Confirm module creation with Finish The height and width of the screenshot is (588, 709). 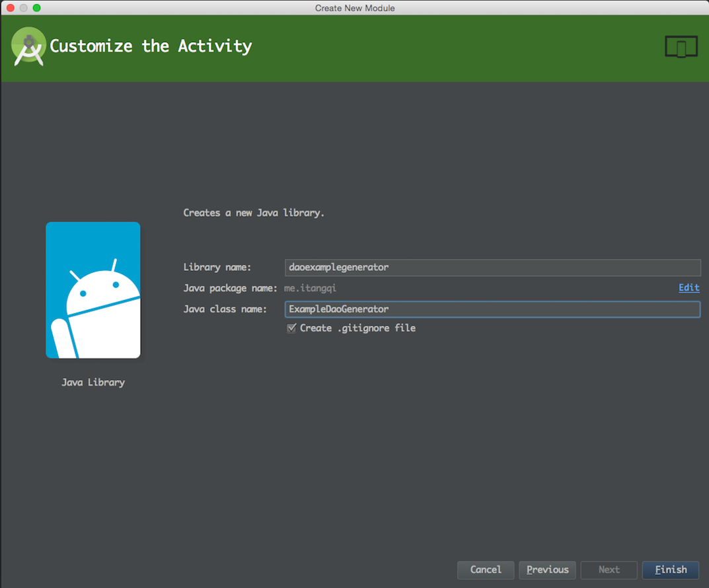(x=671, y=570)
